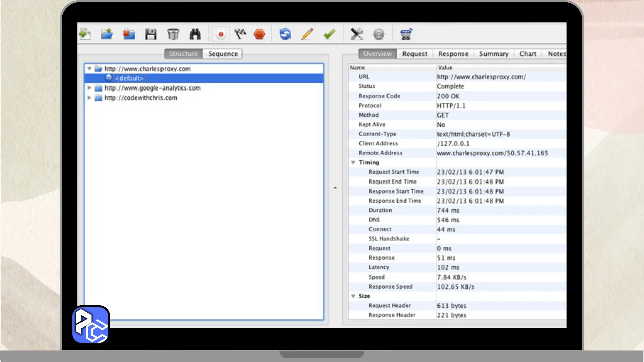This screenshot has width=644, height=362.
Task: Edit the request with the pencil icon
Action: coord(307,34)
